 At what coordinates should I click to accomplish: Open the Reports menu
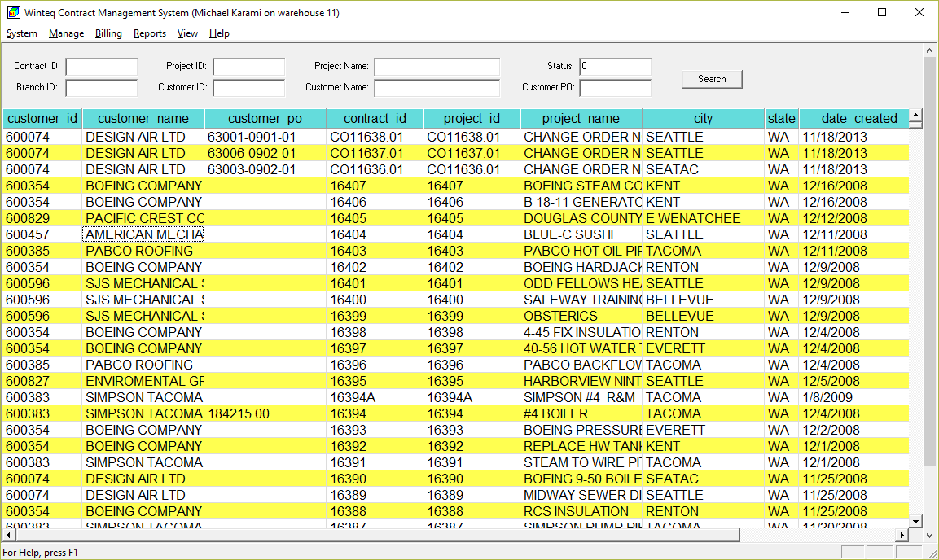(150, 33)
